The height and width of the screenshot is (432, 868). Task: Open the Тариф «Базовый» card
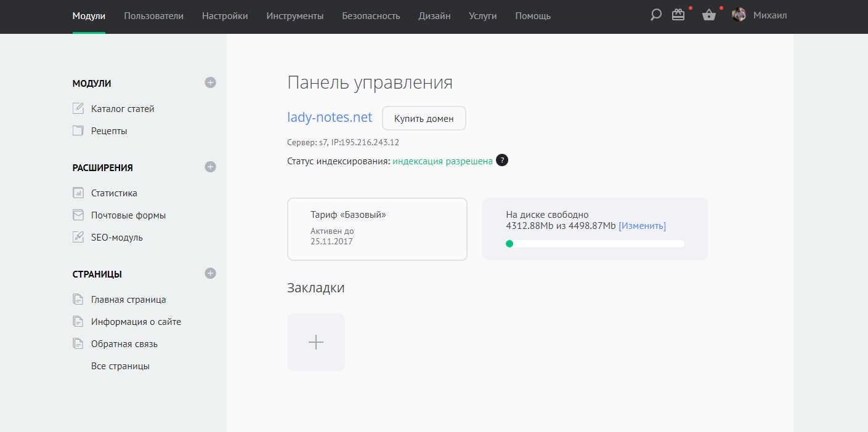pos(377,229)
